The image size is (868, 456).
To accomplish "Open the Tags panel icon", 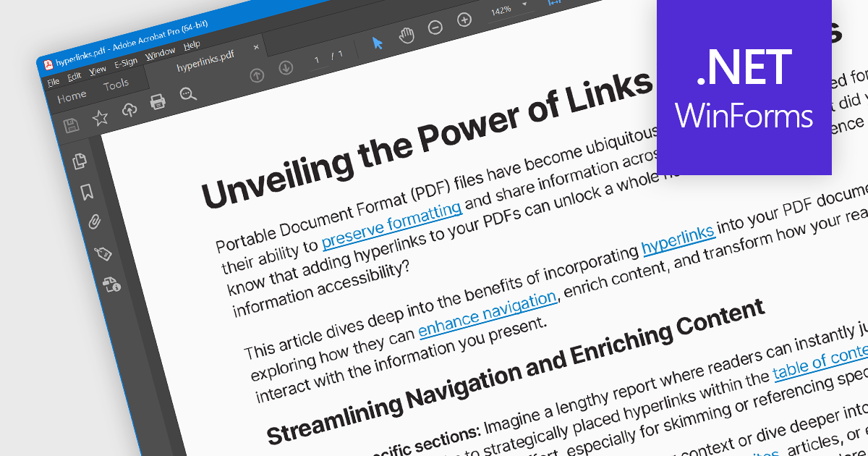I will [103, 253].
